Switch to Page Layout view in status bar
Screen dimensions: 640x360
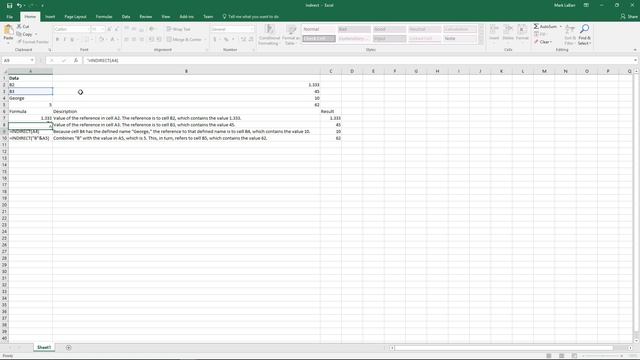[562, 356]
